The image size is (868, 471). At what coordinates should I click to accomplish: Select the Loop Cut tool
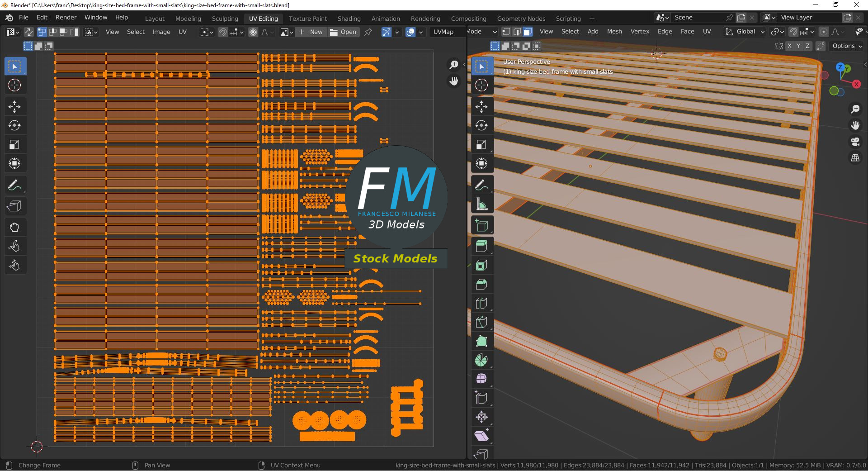coord(481,303)
